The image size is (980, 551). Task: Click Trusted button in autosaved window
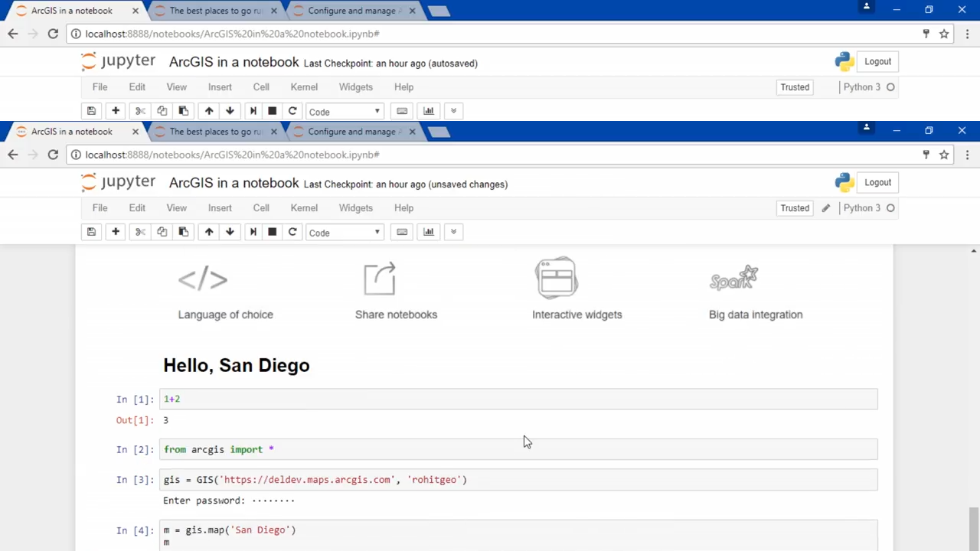pyautogui.click(x=795, y=87)
